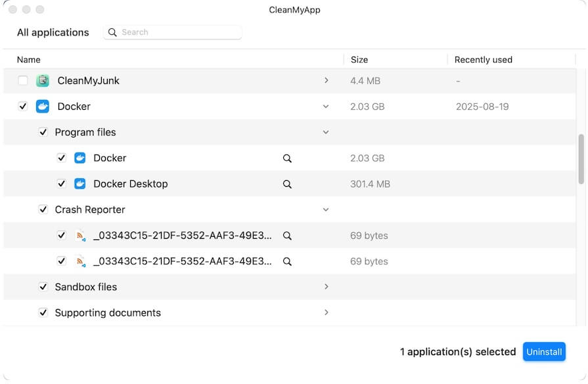Image resolution: width=588 pixels, height=384 pixels.
Task: Click the Docker program file icon
Action: point(80,158)
